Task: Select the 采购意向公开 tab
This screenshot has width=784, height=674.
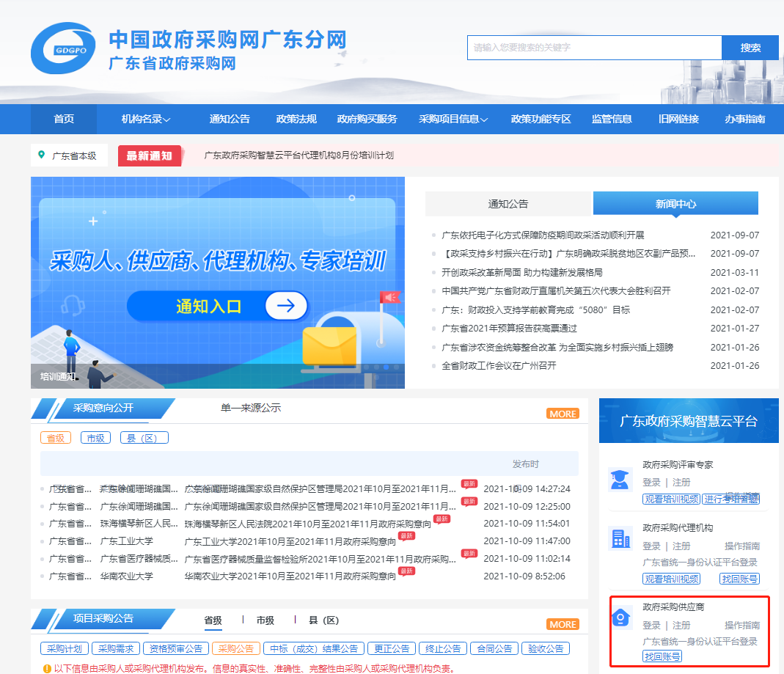Action: pyautogui.click(x=103, y=408)
